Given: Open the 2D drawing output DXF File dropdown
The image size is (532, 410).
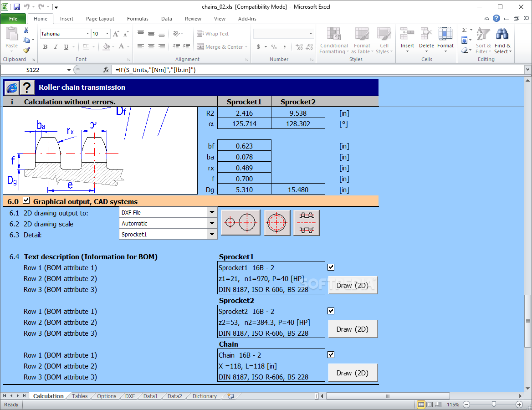Looking at the screenshot, I should tap(212, 212).
